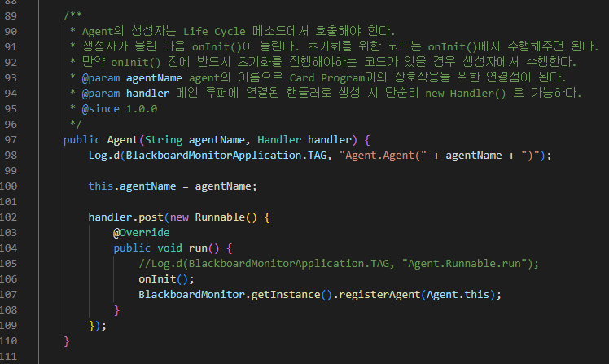Click "Agent.this" argument on line 107
This screenshot has width=609, height=364.
click(458, 295)
